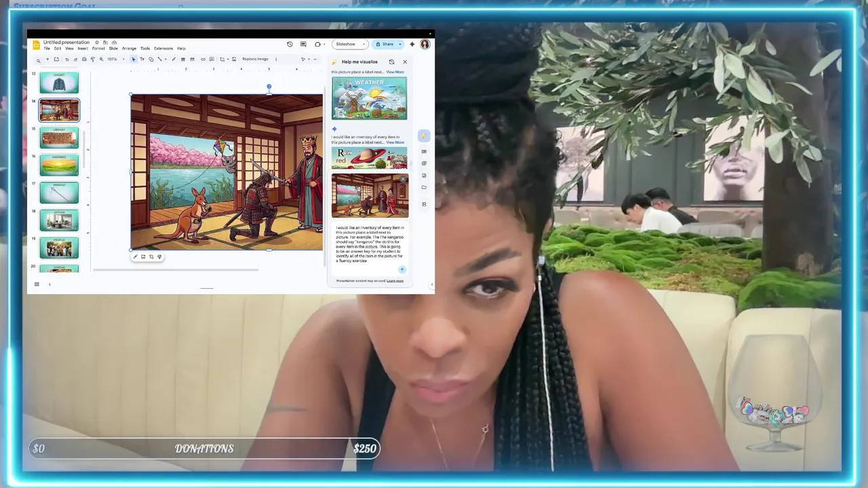The image size is (868, 488).
Task: Collapse the filmstrip with left chevron
Action: click(x=50, y=284)
